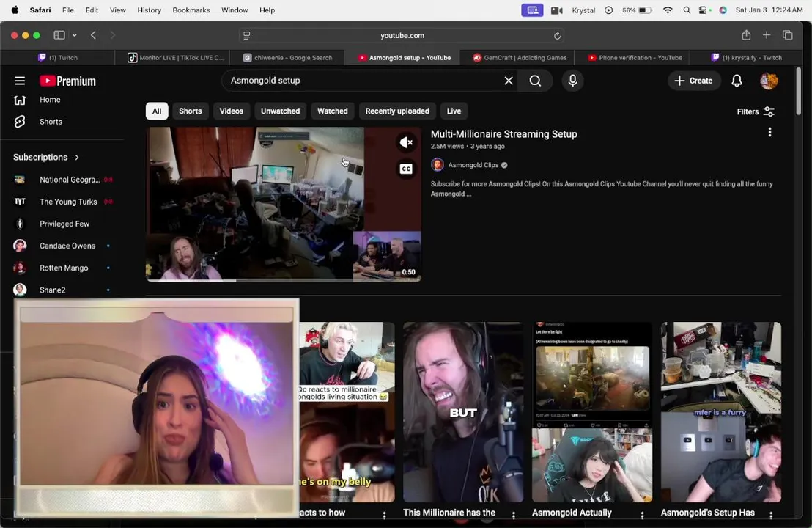Open options for 'Asmongold Actually' short
The height and width of the screenshot is (528, 812).
coord(642,515)
